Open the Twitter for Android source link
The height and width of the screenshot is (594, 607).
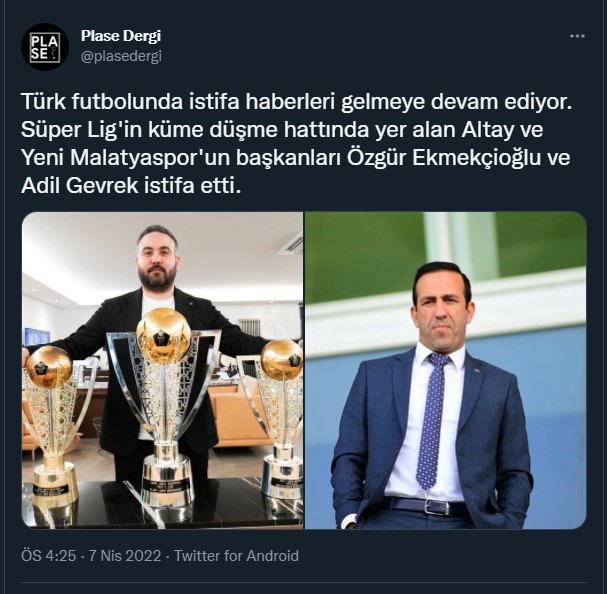coord(236,556)
